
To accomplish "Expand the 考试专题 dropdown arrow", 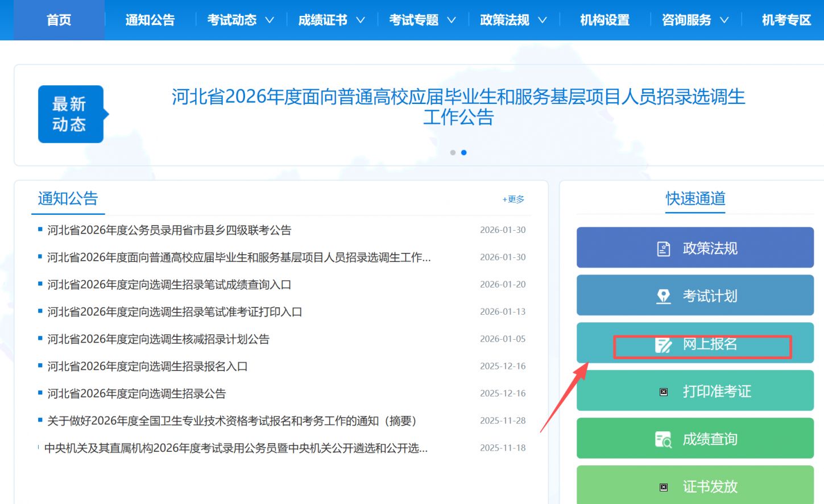I will [x=452, y=20].
